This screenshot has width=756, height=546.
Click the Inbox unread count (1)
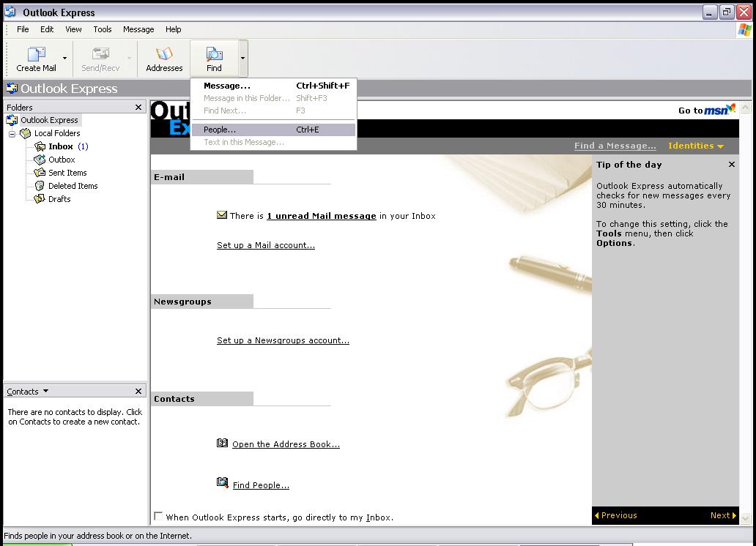(x=83, y=146)
